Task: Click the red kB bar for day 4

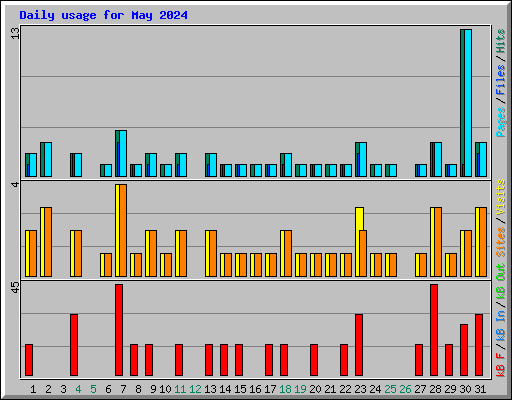Action: pyautogui.click(x=74, y=345)
